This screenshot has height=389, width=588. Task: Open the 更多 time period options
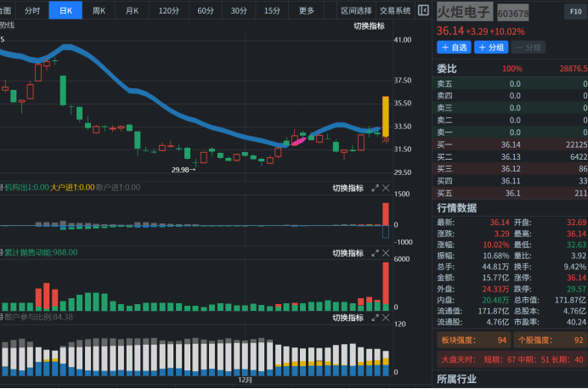[307, 11]
